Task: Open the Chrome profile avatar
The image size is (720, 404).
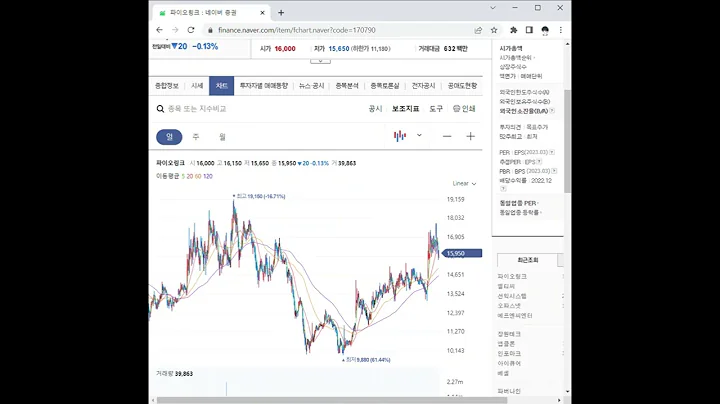Action: pos(545,30)
